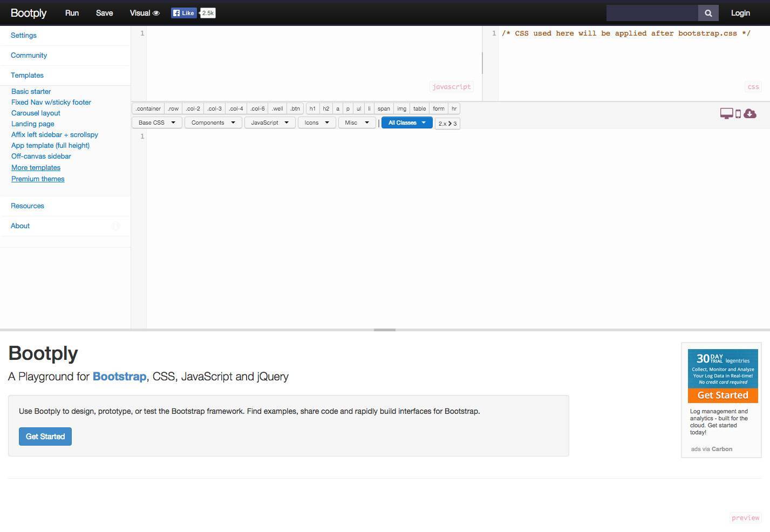
Task: Click the horizontal pane splitter handle
Action: (385, 330)
